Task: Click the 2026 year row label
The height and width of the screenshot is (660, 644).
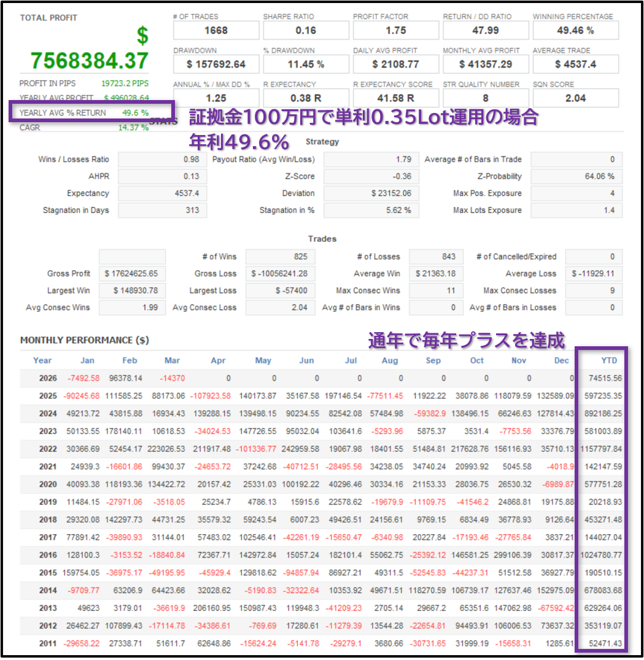Action: point(48,378)
